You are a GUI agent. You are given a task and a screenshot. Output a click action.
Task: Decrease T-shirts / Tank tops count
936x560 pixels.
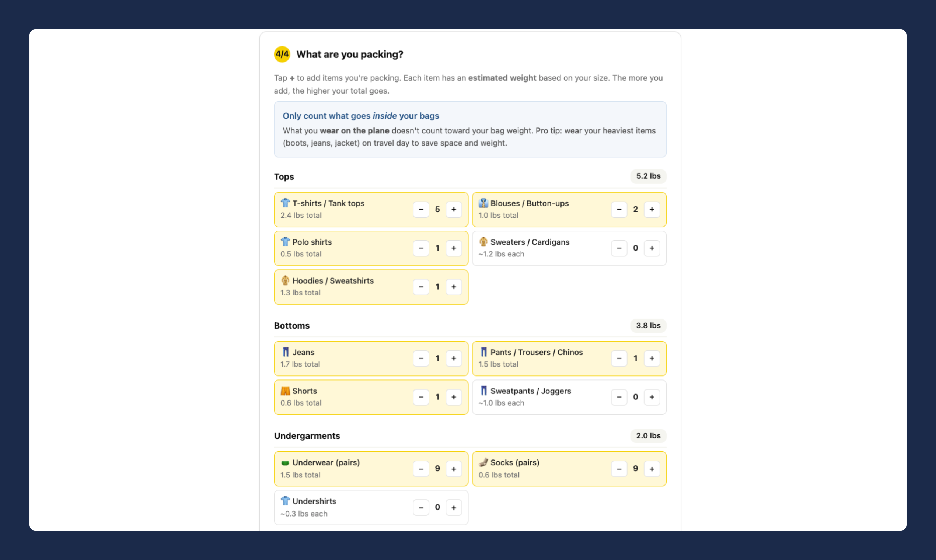[x=421, y=209]
